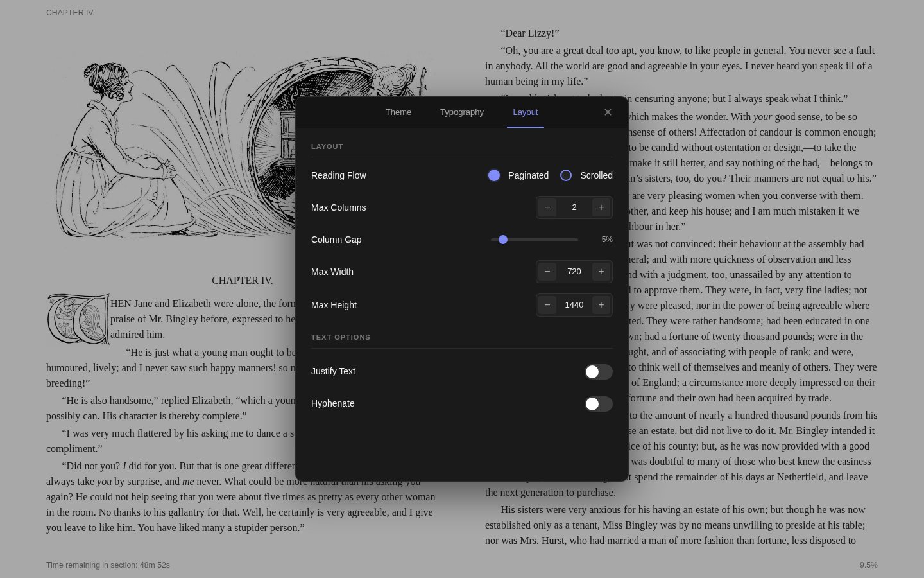The height and width of the screenshot is (578, 924).
Task: Switch to the Typography tab
Action: [462, 112]
